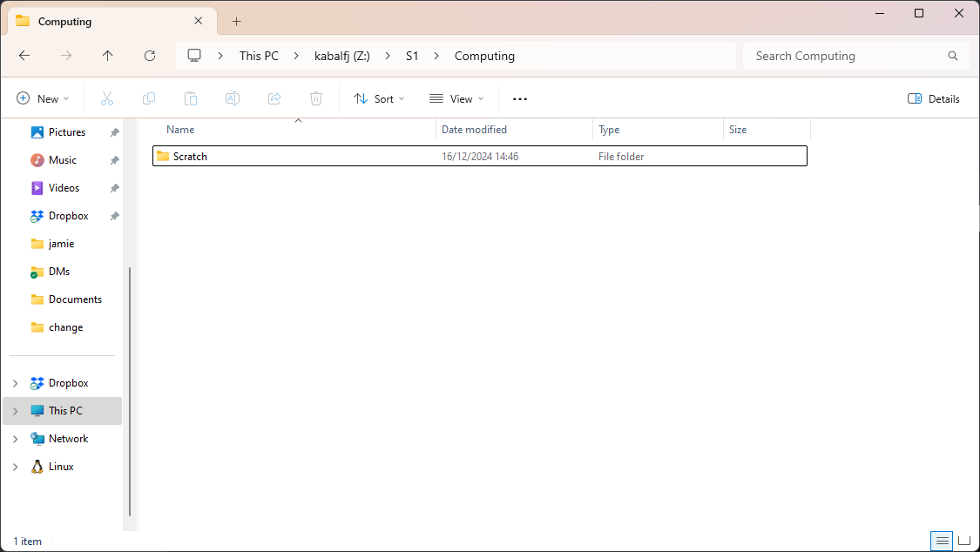Click the Copy icon in toolbar
This screenshot has height=552, width=980.
coord(149,99)
